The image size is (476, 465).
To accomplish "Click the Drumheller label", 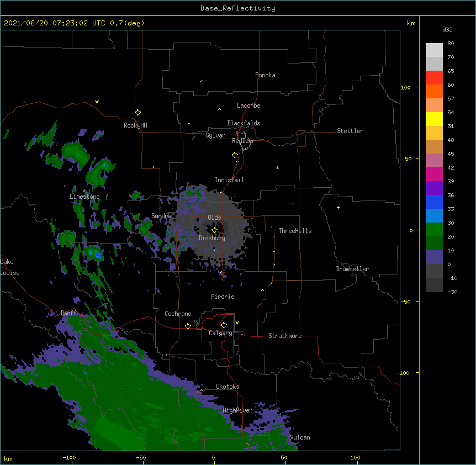I will 352,269.
